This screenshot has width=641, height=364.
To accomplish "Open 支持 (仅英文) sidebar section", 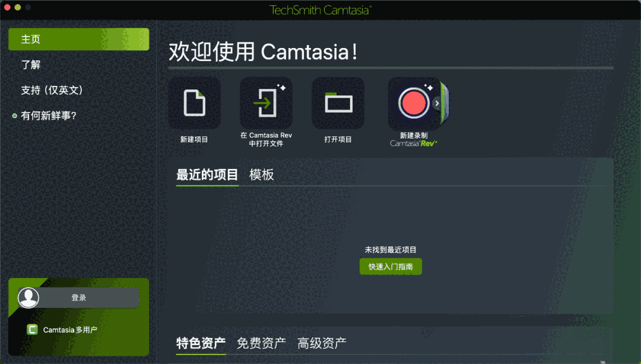I will click(x=52, y=90).
